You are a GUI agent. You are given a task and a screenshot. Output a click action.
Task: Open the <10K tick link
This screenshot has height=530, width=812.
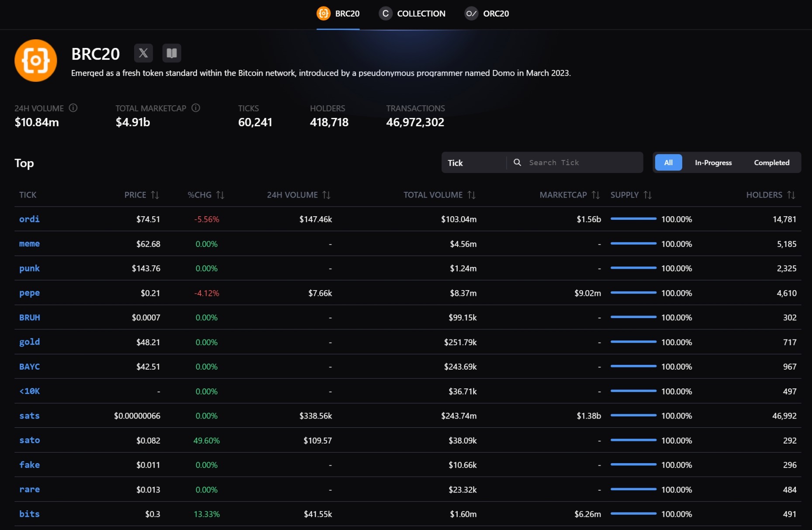pos(29,391)
